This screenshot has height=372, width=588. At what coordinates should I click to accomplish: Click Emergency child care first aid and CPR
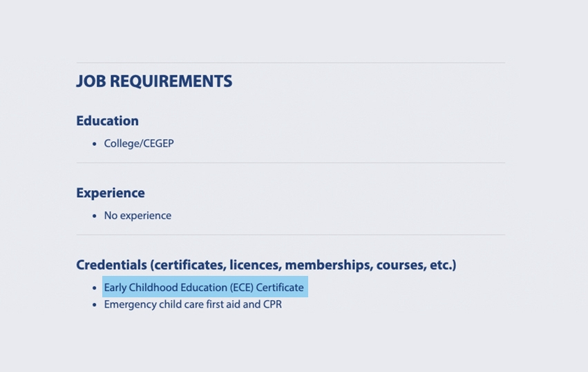click(x=193, y=304)
